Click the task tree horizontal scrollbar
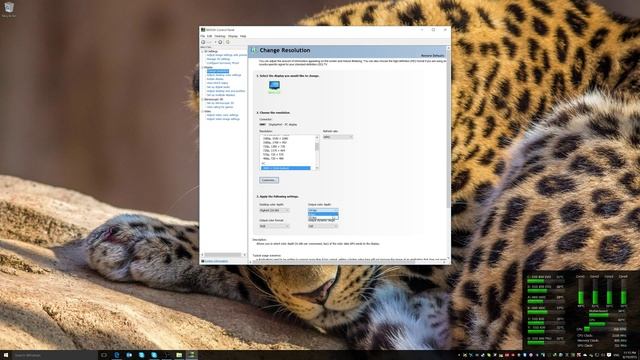Image resolution: width=640 pixels, height=360 pixels. (x=223, y=255)
